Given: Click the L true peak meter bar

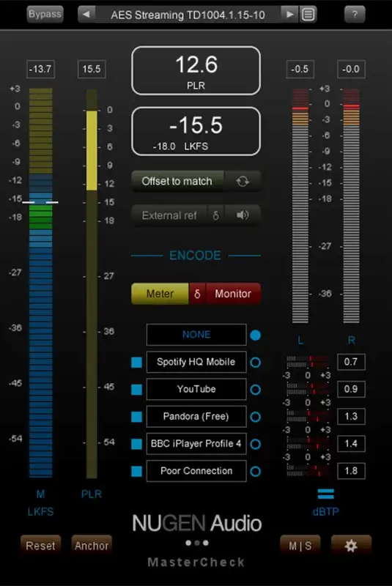Looking at the screenshot, I should [x=300, y=206].
